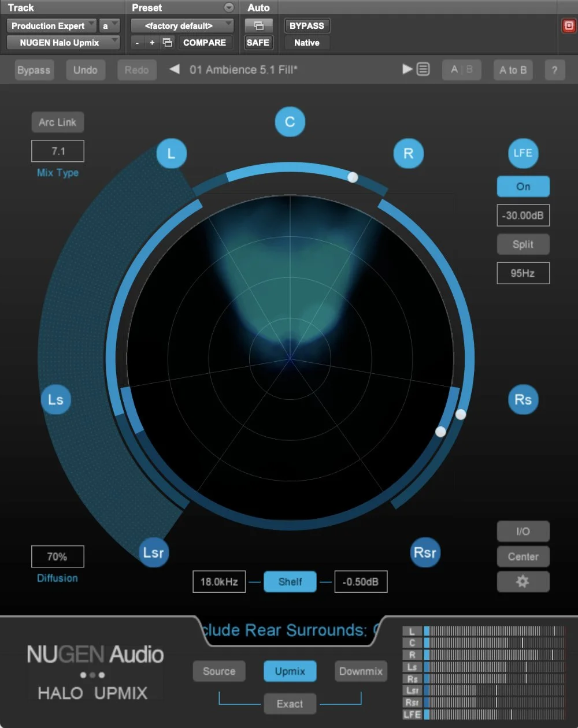Open settings with the gear icon

click(x=523, y=581)
